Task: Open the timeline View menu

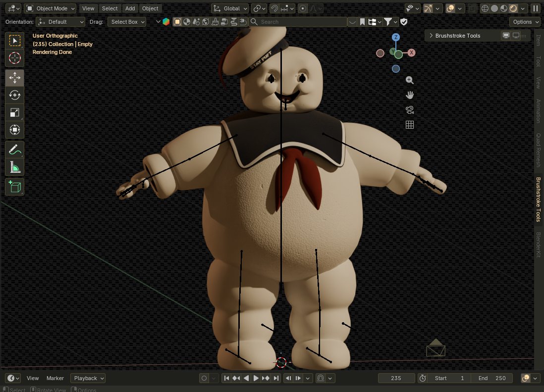Action: [x=33, y=378]
